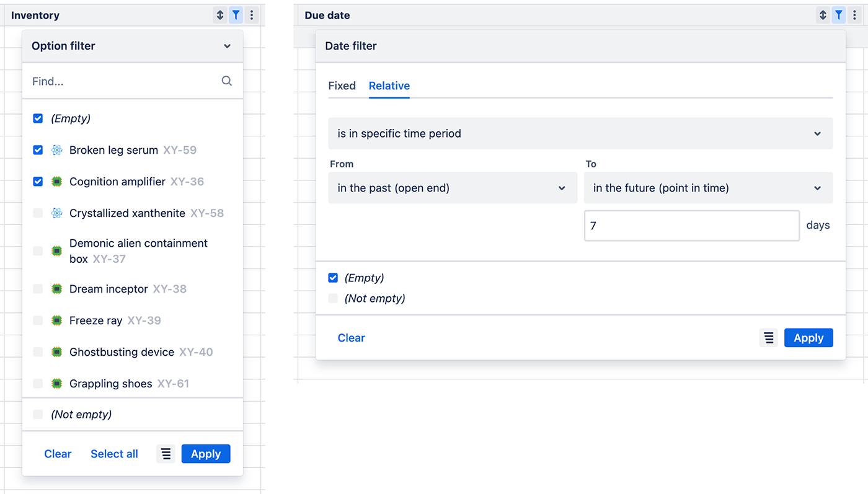This screenshot has height=494, width=868.
Task: Select the Relative tab
Action: pos(389,86)
